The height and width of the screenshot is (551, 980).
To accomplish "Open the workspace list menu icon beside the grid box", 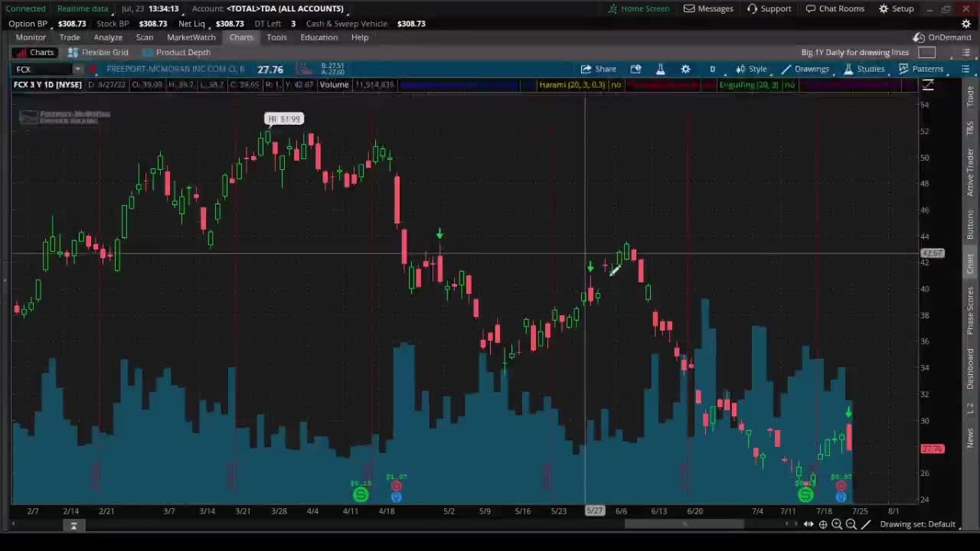I will pos(965,52).
